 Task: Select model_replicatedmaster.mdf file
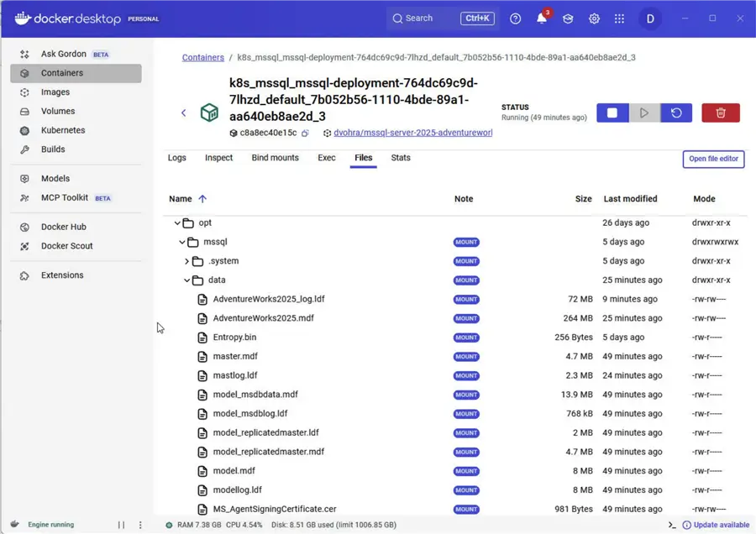pos(269,452)
